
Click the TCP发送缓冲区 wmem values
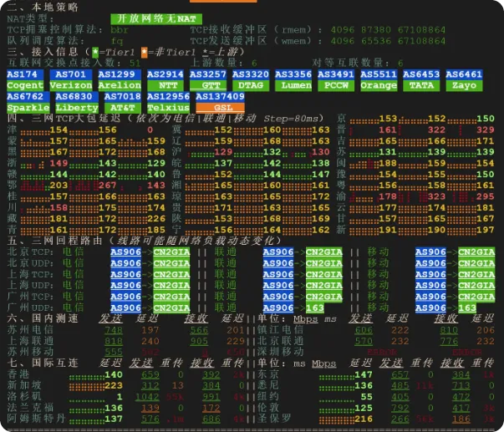[x=388, y=41]
